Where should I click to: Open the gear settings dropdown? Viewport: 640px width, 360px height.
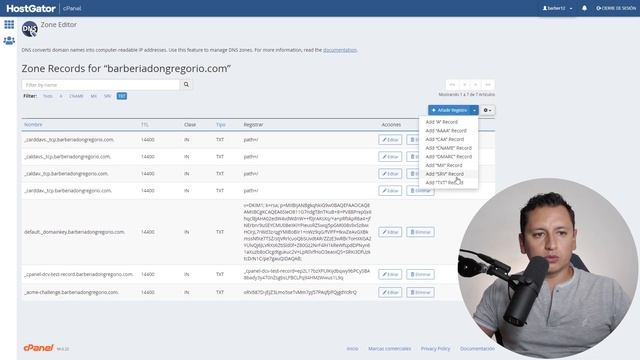click(487, 110)
